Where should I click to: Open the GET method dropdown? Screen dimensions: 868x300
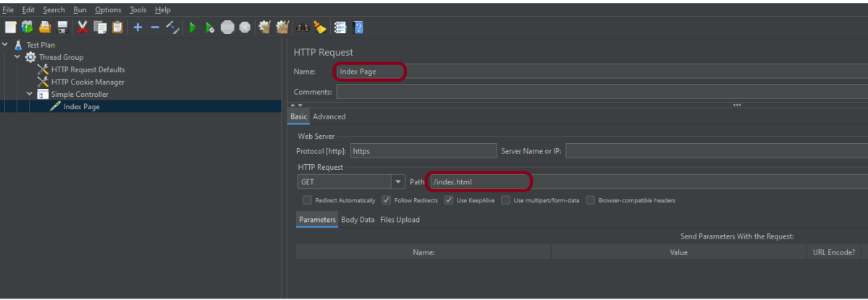(397, 181)
